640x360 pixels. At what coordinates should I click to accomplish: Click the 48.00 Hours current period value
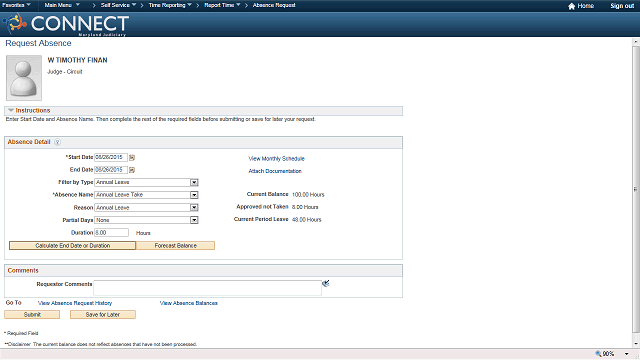(307, 220)
